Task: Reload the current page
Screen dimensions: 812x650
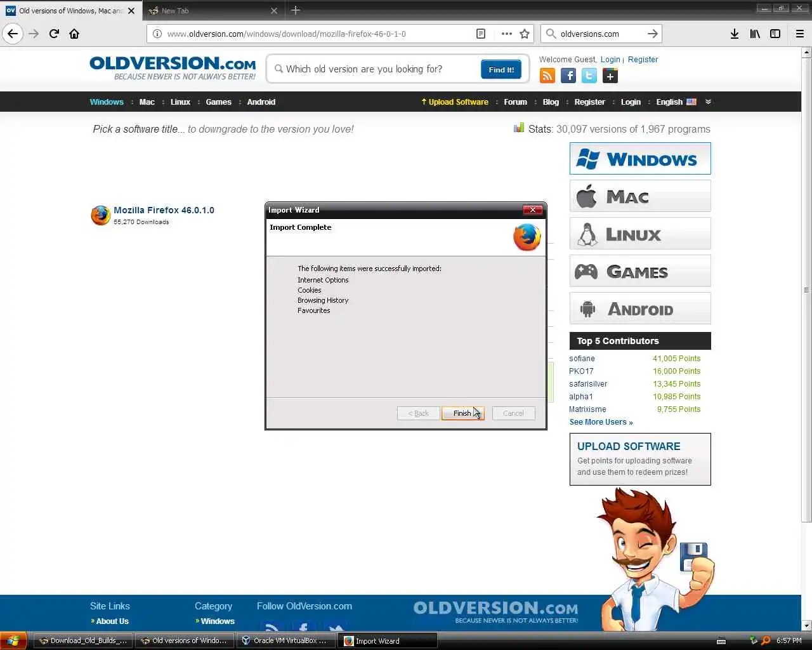Action: (x=54, y=34)
